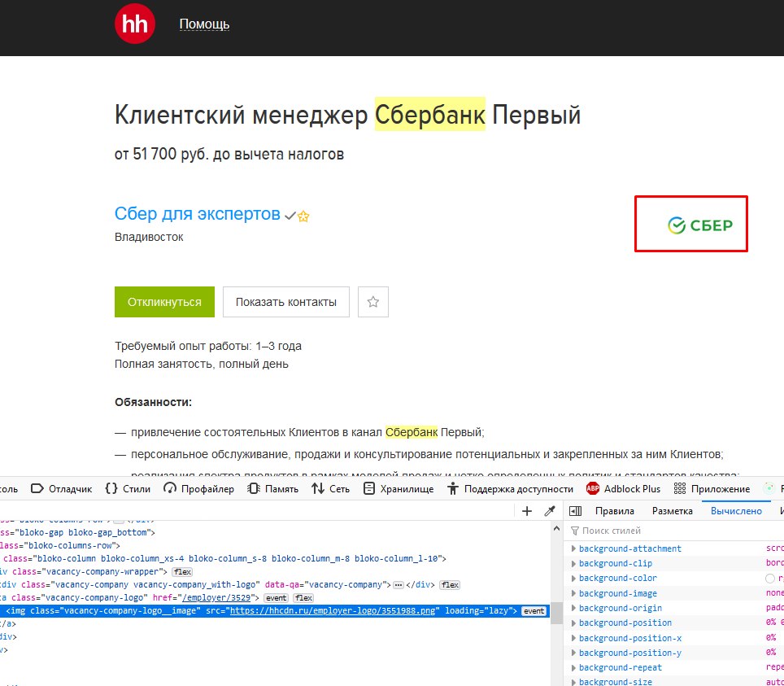The height and width of the screenshot is (686, 784).
Task: Open the Память devtools tab
Action: click(273, 489)
